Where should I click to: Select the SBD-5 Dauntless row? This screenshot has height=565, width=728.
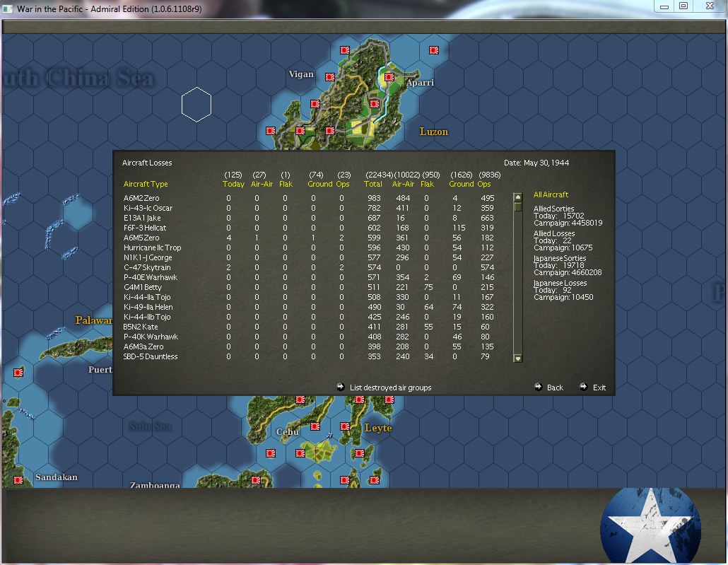pyautogui.click(x=309, y=356)
